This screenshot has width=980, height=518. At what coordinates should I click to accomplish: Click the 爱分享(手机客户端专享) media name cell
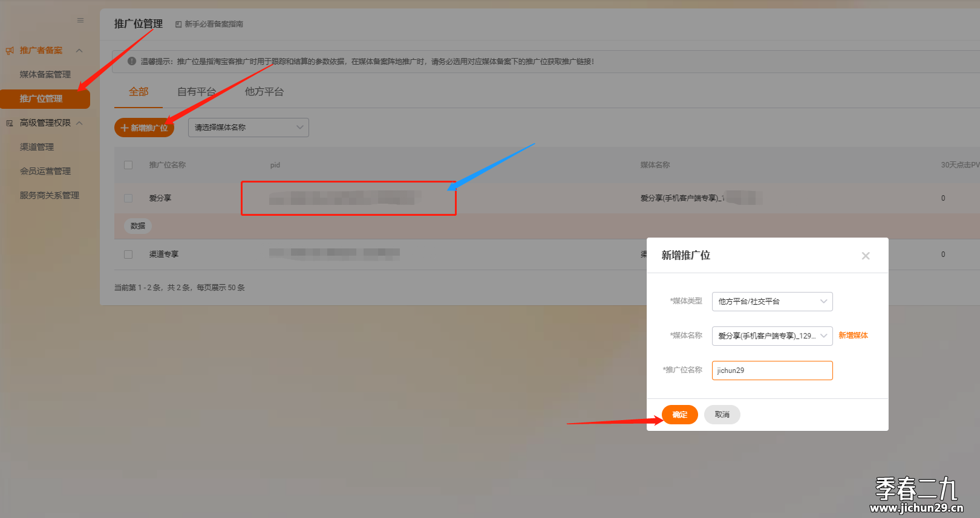click(701, 198)
